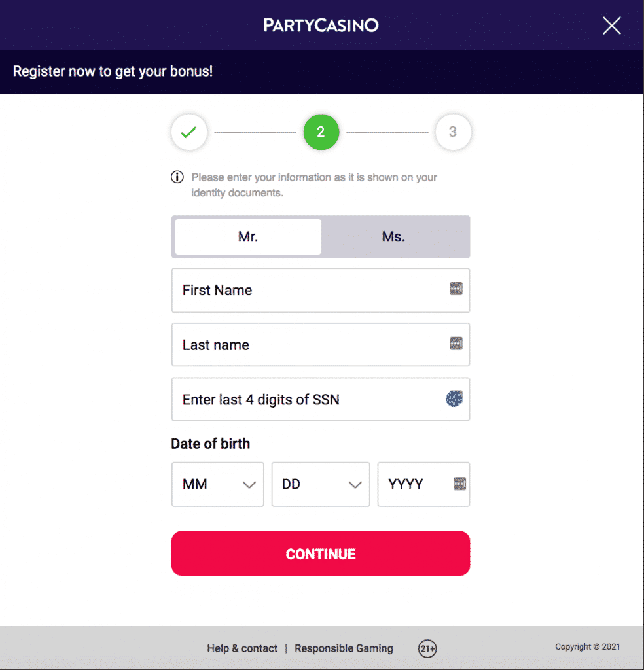Select the step 3 indicator circle
The height and width of the screenshot is (670, 644).
[x=453, y=132]
